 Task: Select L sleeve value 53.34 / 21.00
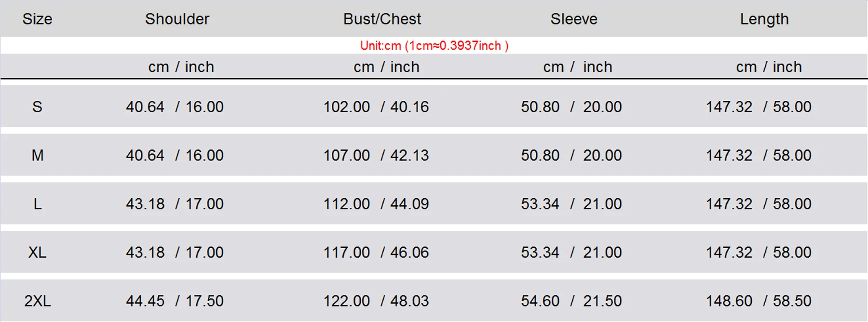(571, 204)
